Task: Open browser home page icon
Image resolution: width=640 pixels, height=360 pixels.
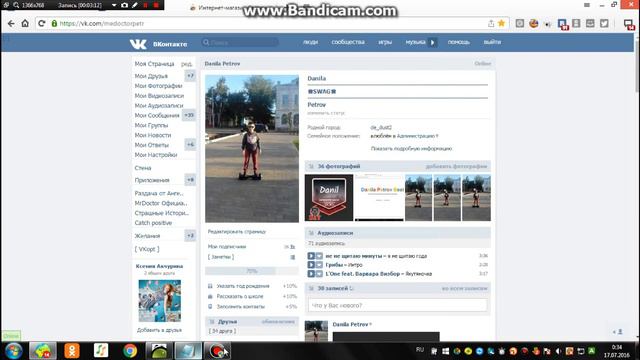Action: (x=25, y=23)
